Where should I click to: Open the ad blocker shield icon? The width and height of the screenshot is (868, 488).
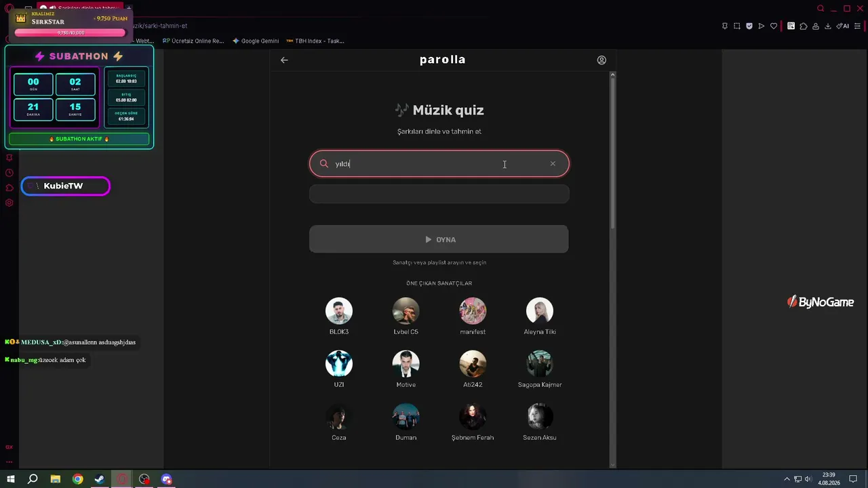pyautogui.click(x=749, y=26)
